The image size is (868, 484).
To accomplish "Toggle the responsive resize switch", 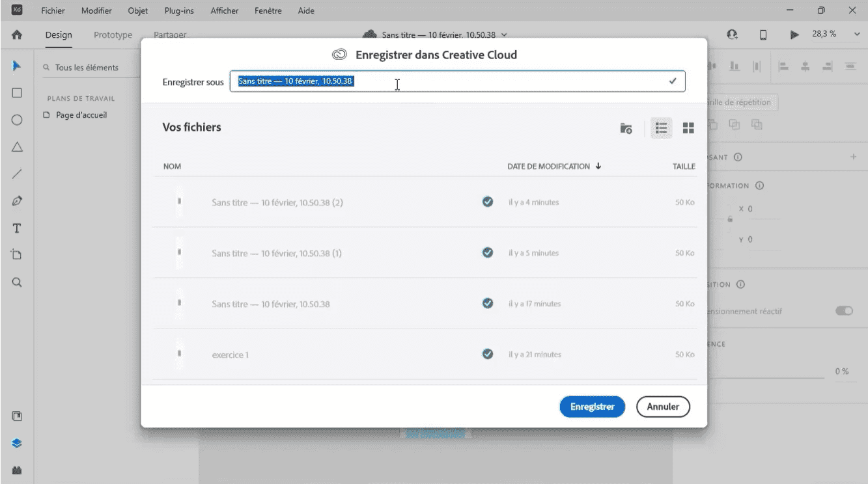I will pos(844,311).
